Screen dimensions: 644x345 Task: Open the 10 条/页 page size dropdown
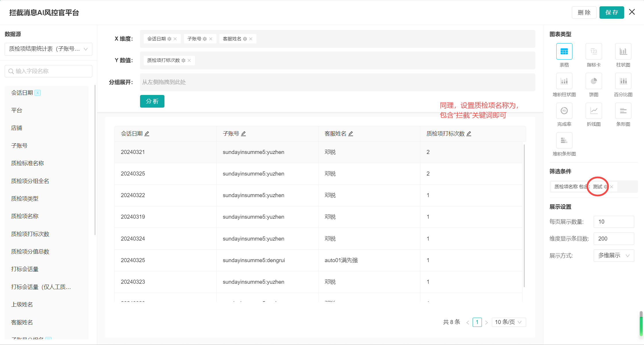click(509, 322)
